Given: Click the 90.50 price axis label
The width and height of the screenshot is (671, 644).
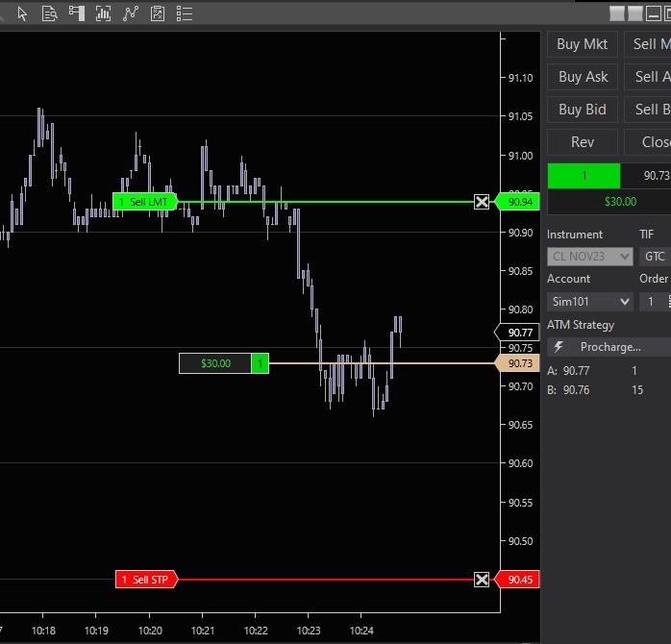Looking at the screenshot, I should point(520,541).
